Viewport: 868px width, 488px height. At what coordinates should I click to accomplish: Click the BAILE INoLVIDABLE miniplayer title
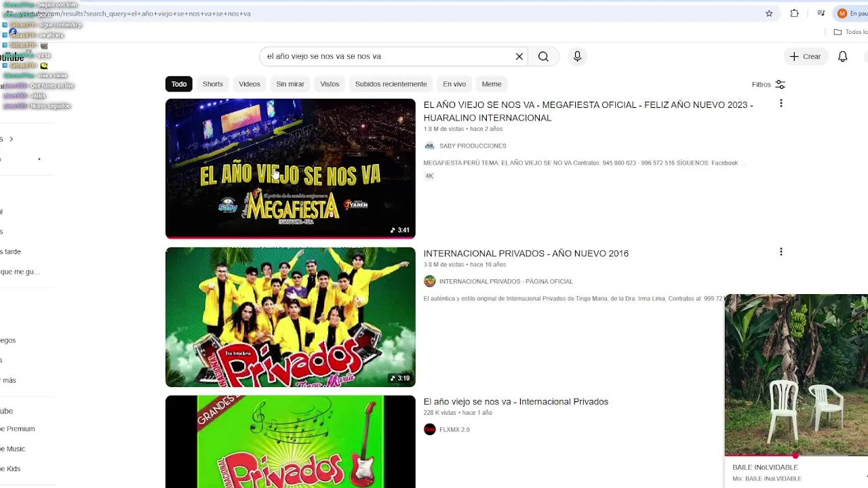(765, 468)
